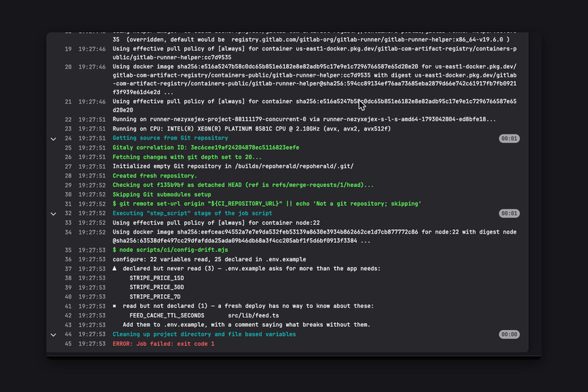Open line number 21 link

point(68,101)
